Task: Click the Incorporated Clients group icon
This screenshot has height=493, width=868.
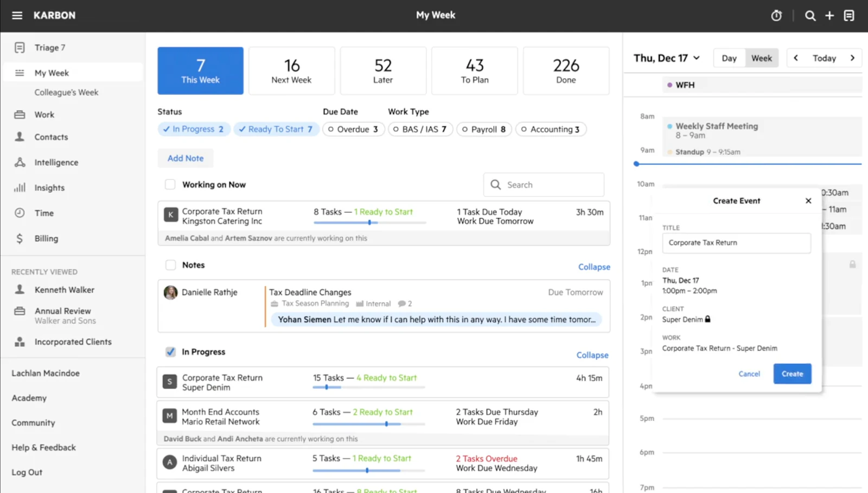Action: pos(20,342)
